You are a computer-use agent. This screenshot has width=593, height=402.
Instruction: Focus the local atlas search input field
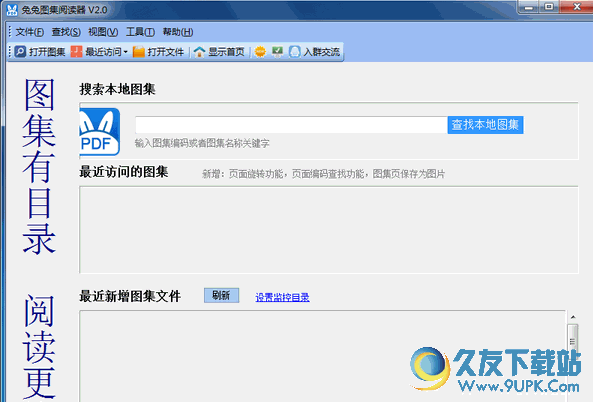click(x=291, y=125)
